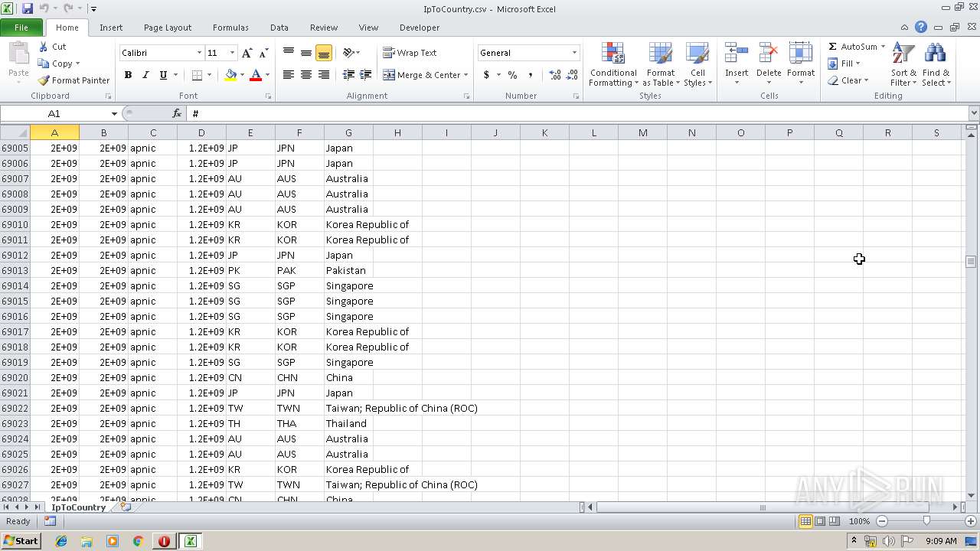This screenshot has width=980, height=551.
Task: Click the Paste icon
Action: click(x=18, y=54)
